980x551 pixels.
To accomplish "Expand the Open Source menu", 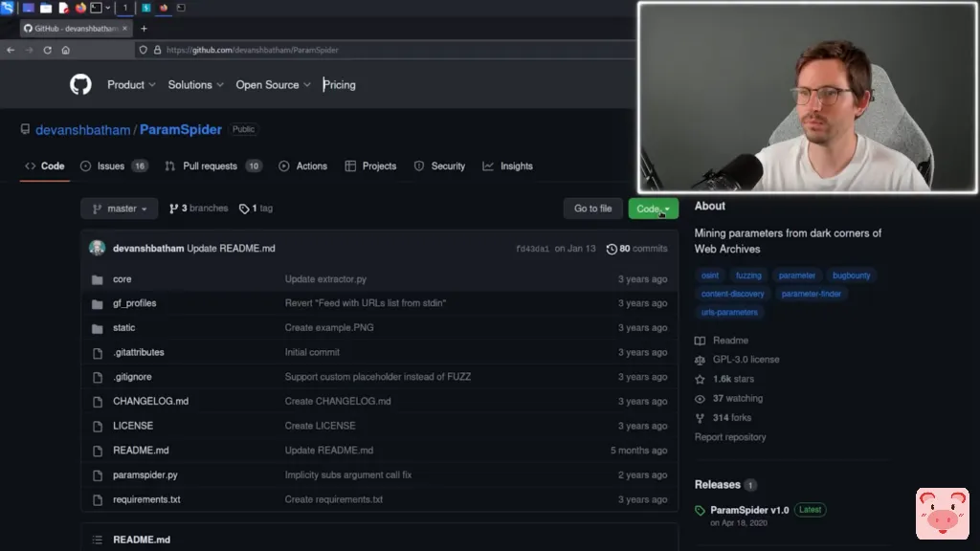I will click(273, 85).
